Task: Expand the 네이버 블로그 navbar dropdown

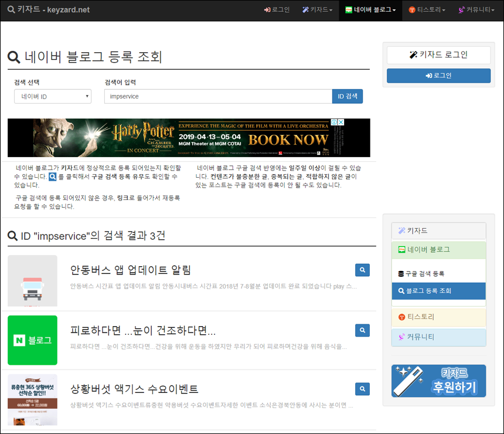Action: pos(370,9)
